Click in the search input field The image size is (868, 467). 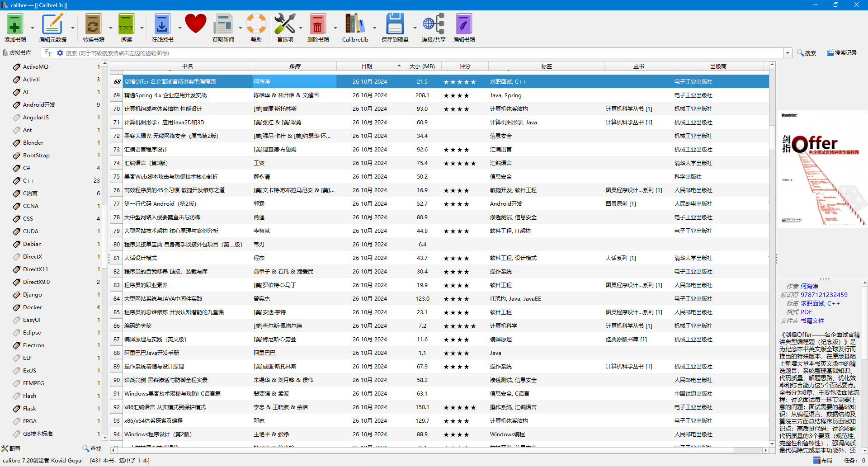pyautogui.click(x=407, y=53)
